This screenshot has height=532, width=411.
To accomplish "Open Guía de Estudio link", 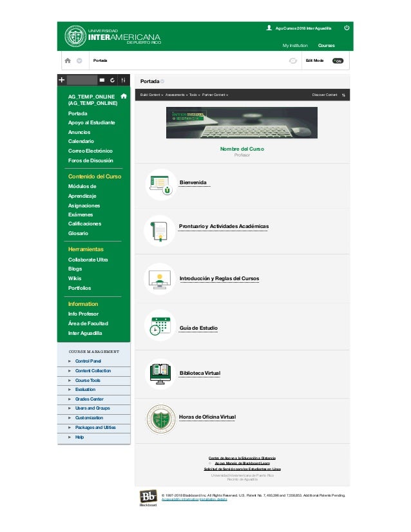I will click(198, 328).
